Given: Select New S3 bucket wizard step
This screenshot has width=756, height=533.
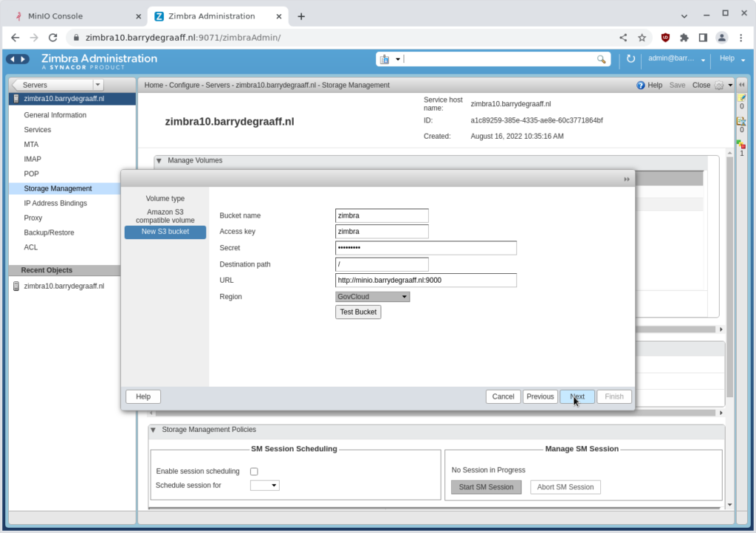Looking at the screenshot, I should 165,232.
